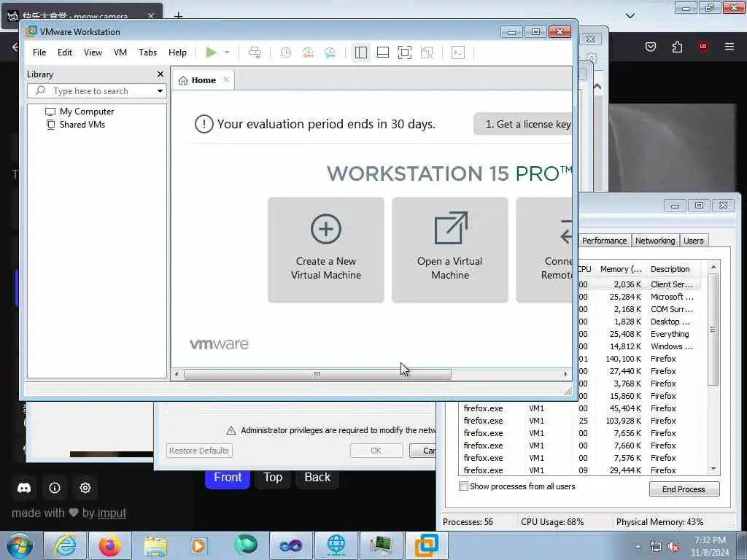Open the View menu
Image resolution: width=747 pixels, height=560 pixels.
(x=93, y=52)
